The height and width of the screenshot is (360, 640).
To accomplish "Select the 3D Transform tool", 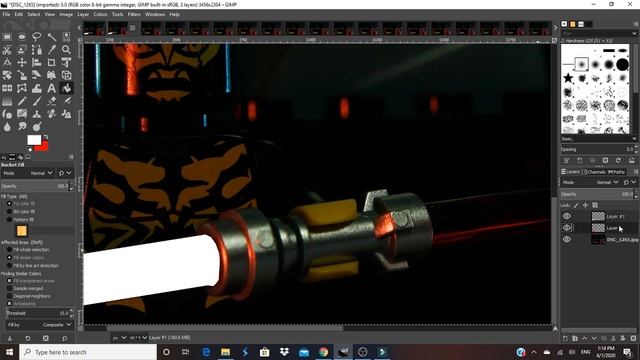I will 66,75.
